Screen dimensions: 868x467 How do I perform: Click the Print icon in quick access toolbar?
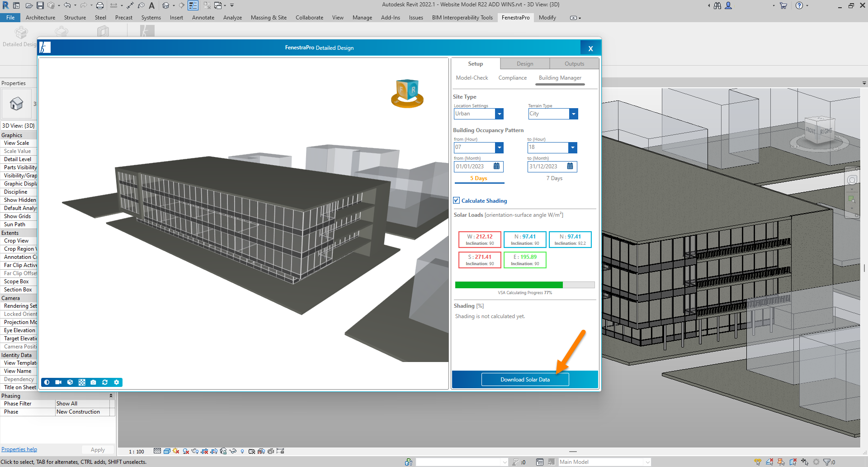tap(100, 5)
